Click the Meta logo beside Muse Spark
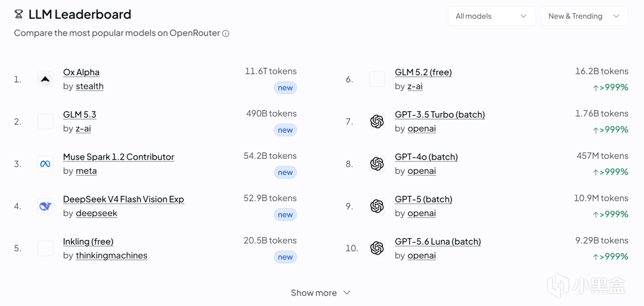The width and height of the screenshot is (644, 306). click(x=45, y=164)
